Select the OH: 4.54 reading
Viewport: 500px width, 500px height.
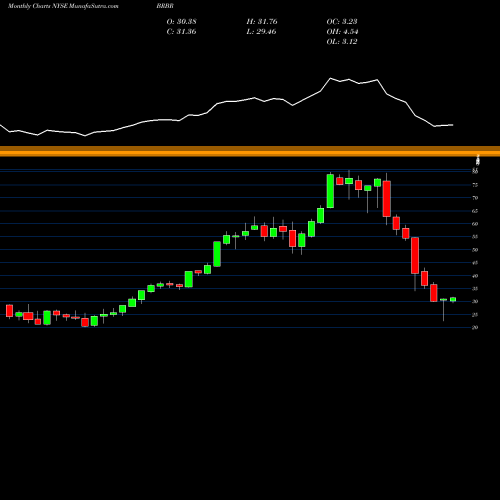point(342,32)
